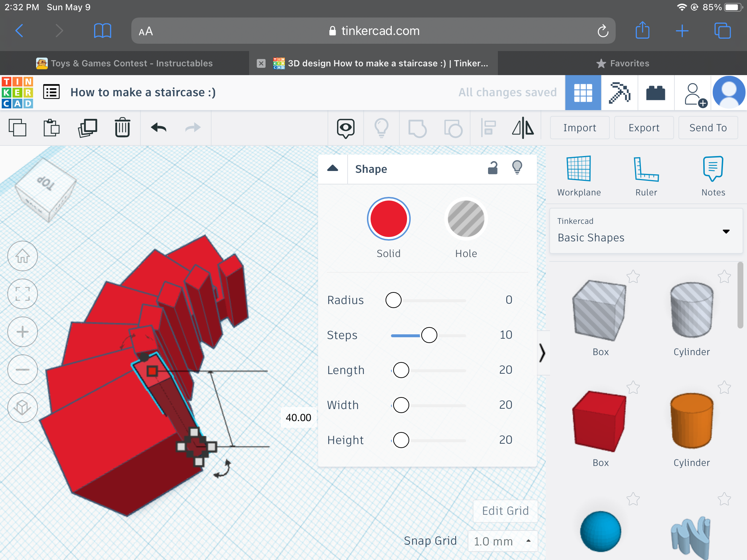Show all hidden shapes lightbulb in toolbar
This screenshot has height=560, width=747.
382,128
